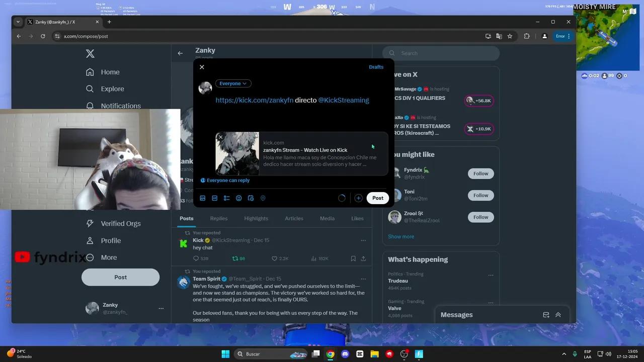Open more options on Team Spirit post

click(363, 279)
